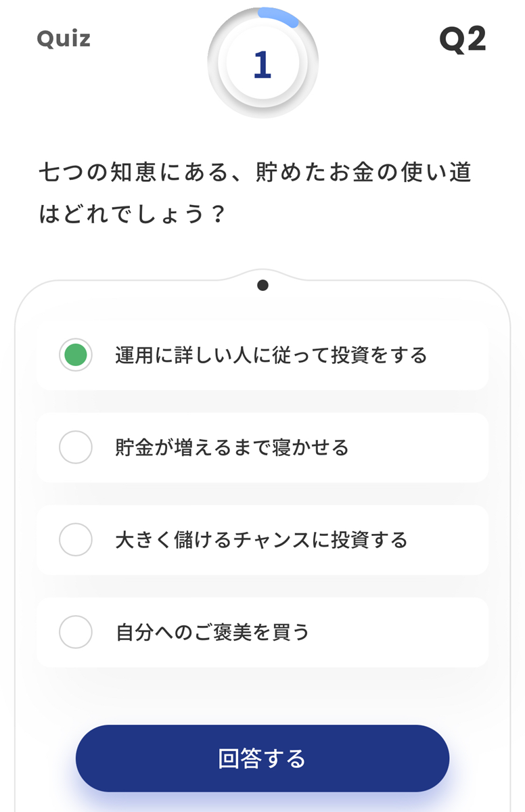Screen dimensions: 525x812
Task: Tap the 自分へのご褒美を買う option text
Action: pyautogui.click(x=212, y=633)
